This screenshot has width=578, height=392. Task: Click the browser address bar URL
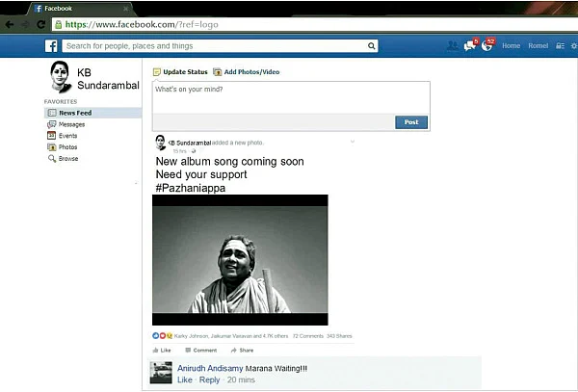[142, 25]
